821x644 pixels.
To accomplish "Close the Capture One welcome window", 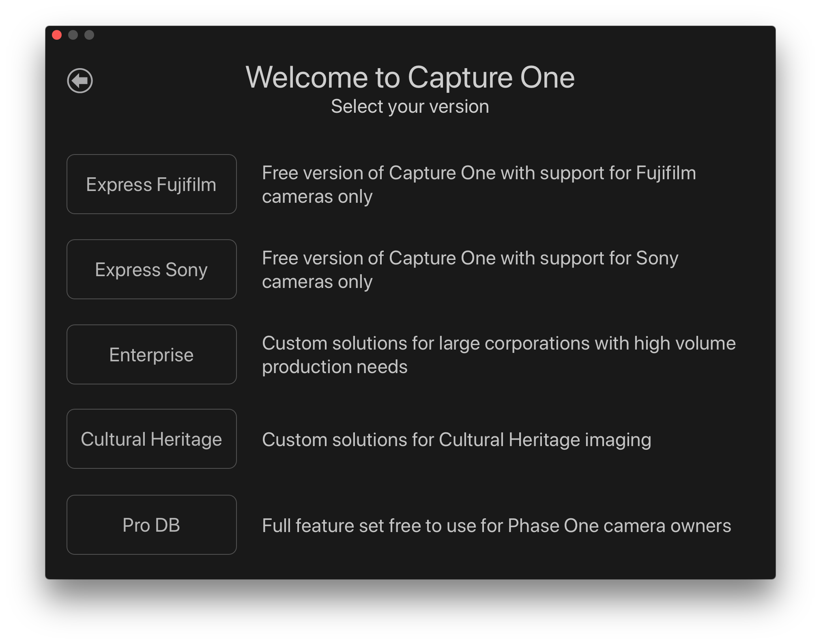I will 57,35.
